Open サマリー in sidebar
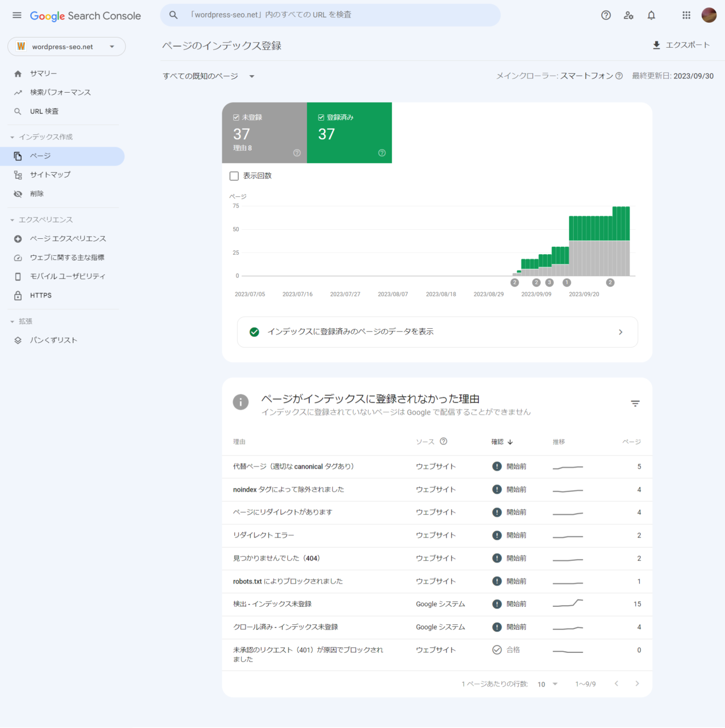 [63, 73]
